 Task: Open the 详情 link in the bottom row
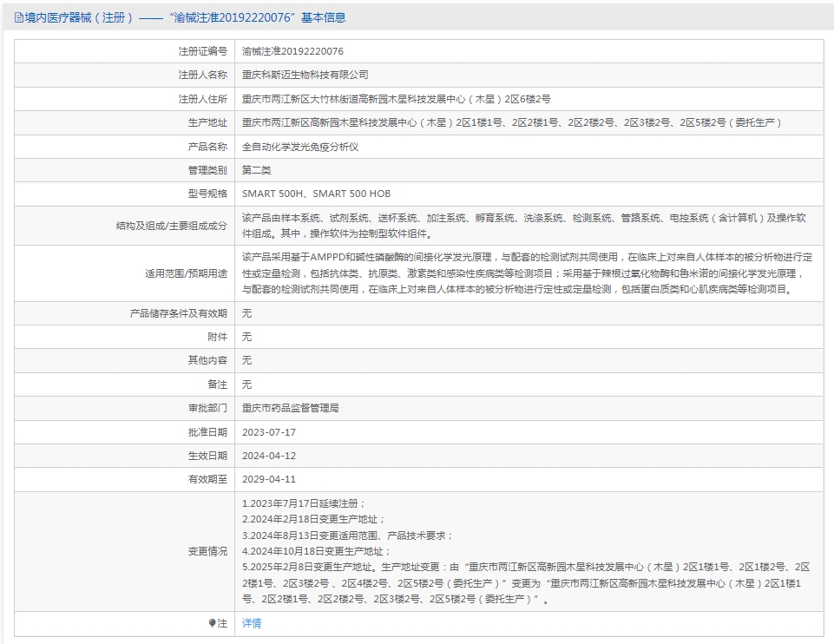pyautogui.click(x=251, y=623)
